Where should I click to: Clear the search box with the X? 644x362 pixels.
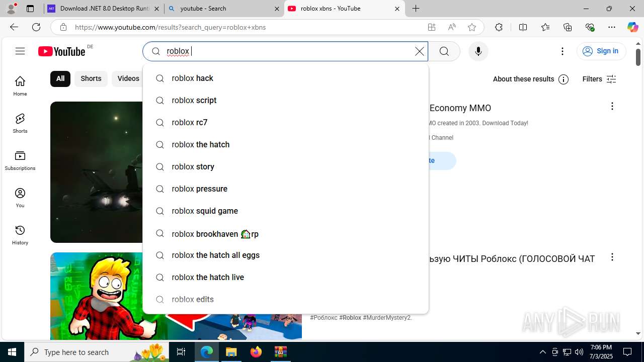[x=419, y=51]
